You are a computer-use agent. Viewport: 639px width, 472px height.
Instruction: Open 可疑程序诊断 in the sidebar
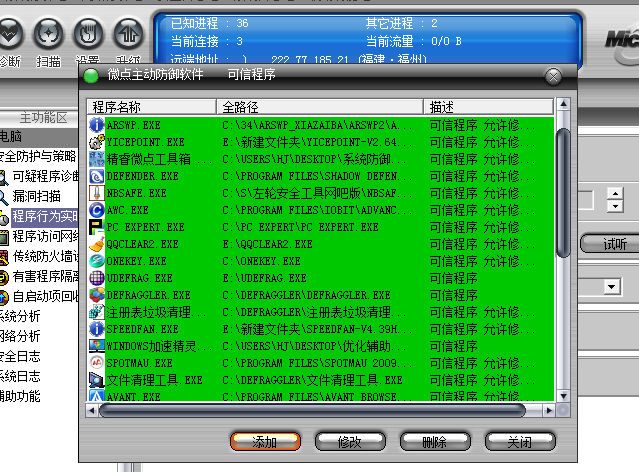click(39, 176)
